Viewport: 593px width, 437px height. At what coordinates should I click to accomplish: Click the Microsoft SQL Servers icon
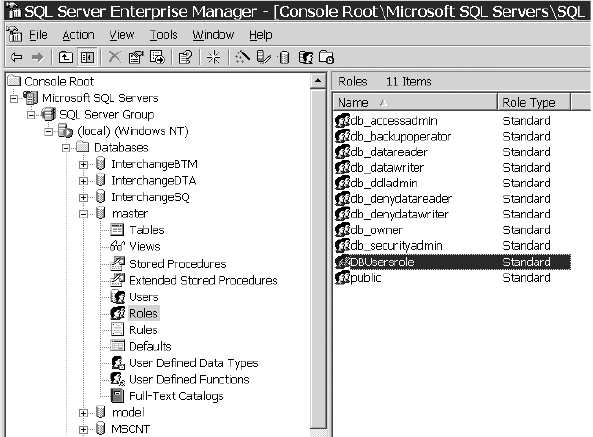(x=31, y=98)
